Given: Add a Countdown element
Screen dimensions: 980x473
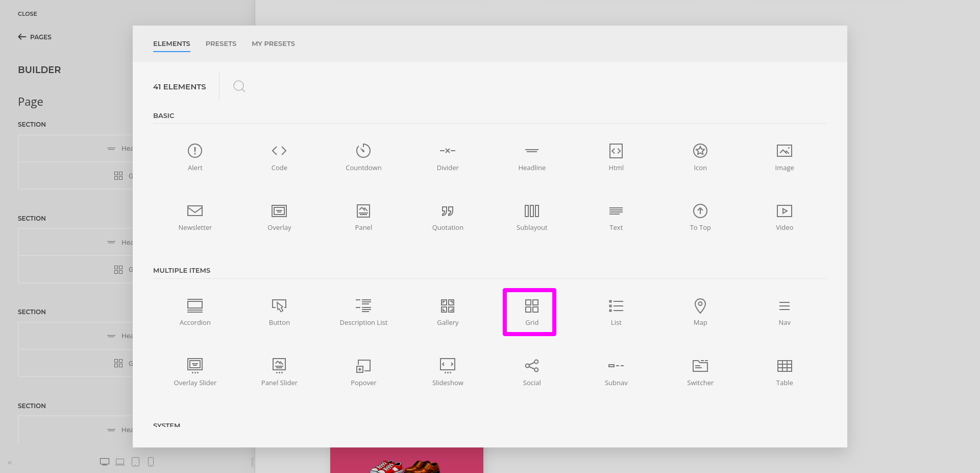Looking at the screenshot, I should [363, 157].
